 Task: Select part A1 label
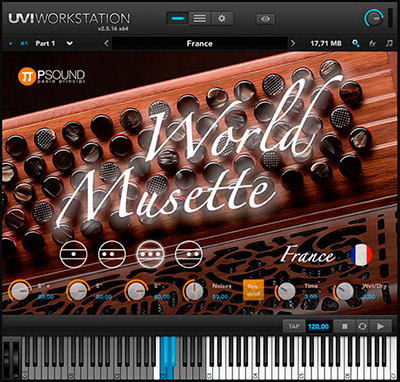(x=24, y=43)
